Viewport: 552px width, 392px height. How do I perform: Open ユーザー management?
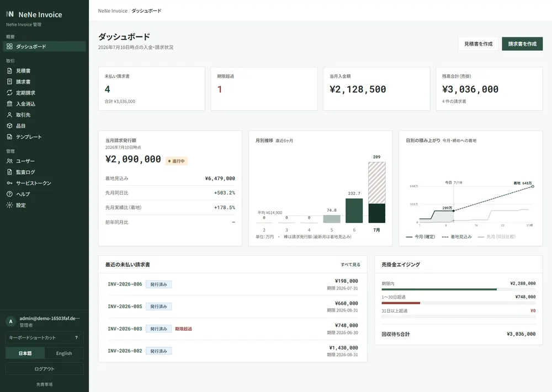(x=44, y=161)
